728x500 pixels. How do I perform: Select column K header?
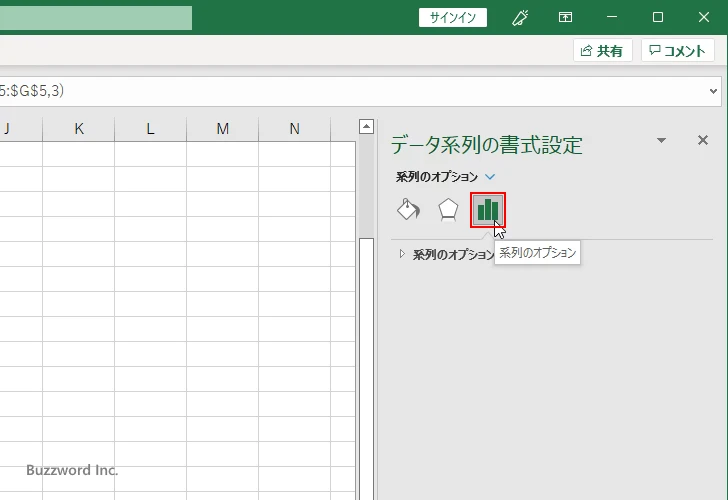click(x=78, y=128)
